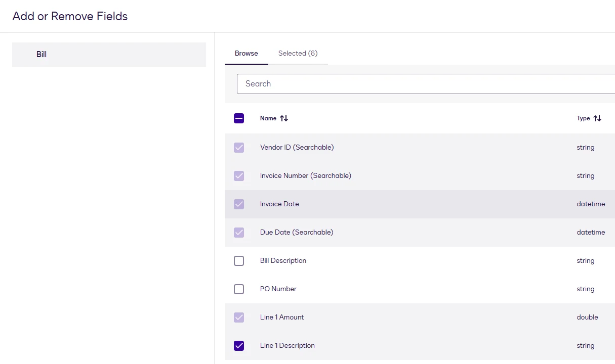Toggle the select-all checkbox in header
Viewport: 615px width, 364px height.
(239, 118)
